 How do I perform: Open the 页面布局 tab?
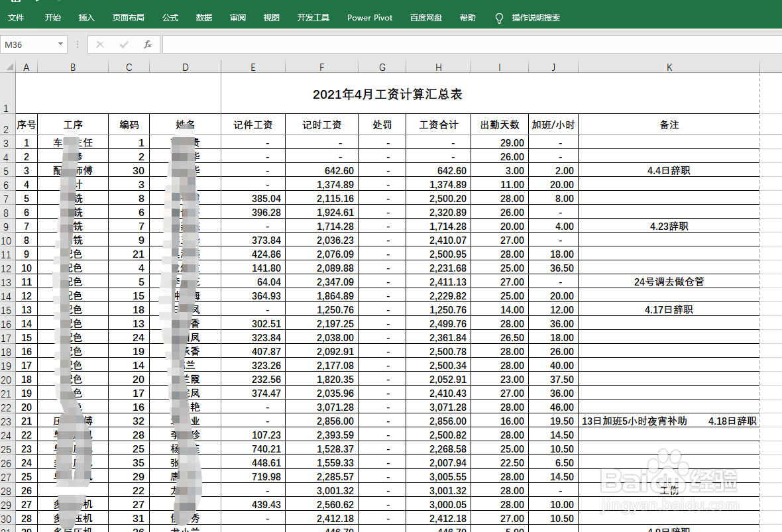[128, 17]
